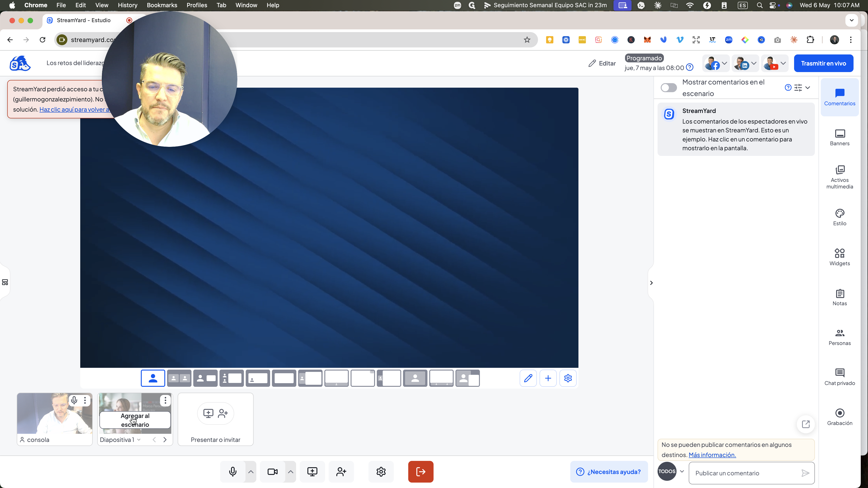Select the two-person side-by-side layout

point(179,378)
